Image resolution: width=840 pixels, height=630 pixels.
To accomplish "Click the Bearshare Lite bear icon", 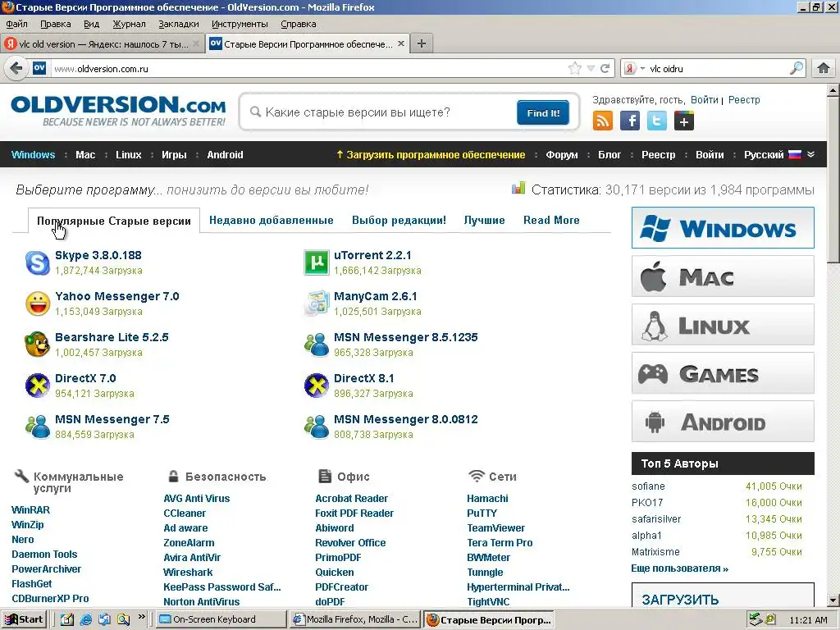I will 38,345.
